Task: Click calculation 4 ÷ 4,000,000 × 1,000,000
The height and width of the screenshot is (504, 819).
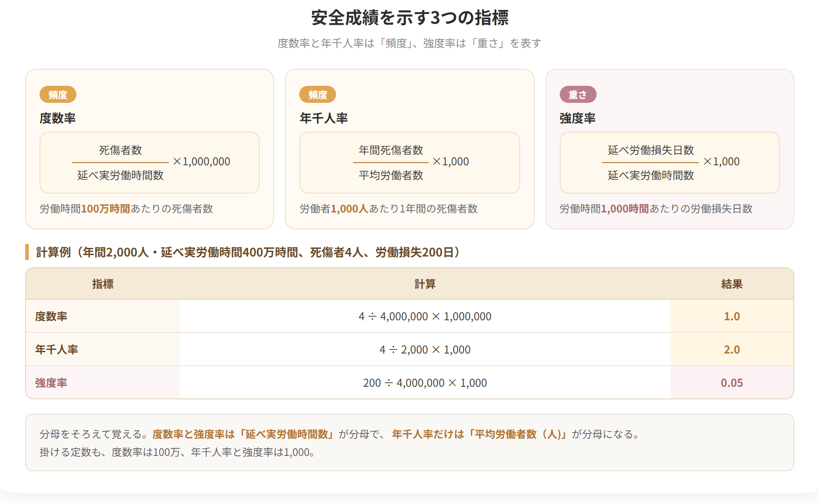Action: tap(425, 316)
